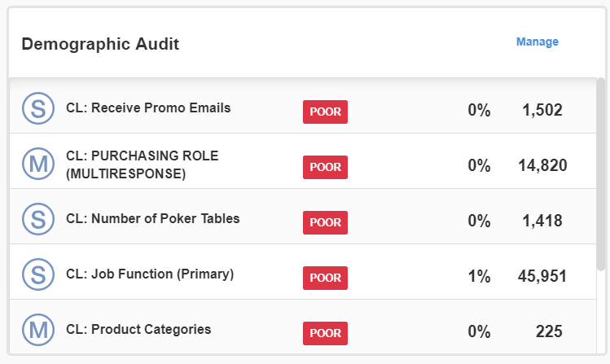Open the Manage link

[537, 42]
